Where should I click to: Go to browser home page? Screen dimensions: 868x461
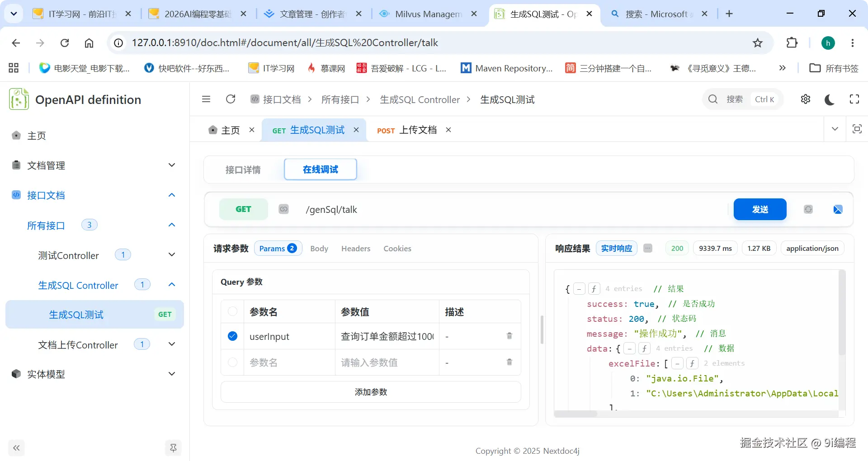coord(89,43)
